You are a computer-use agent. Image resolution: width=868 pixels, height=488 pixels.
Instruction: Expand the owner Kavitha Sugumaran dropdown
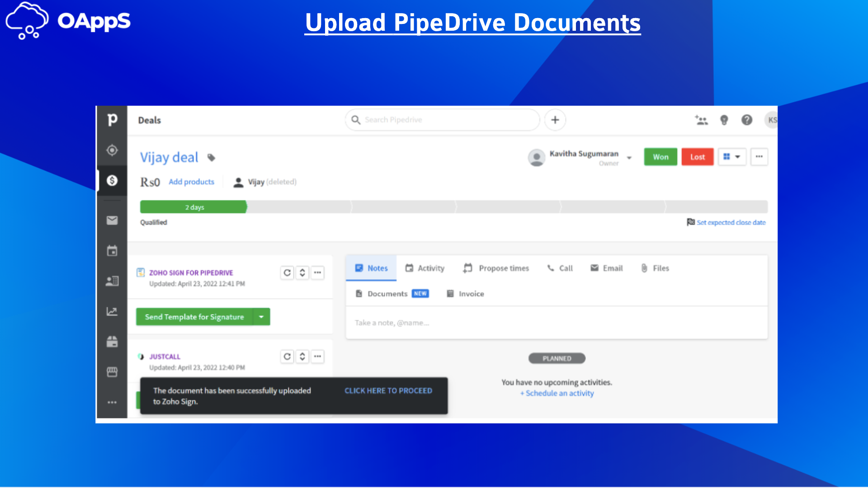coord(629,158)
